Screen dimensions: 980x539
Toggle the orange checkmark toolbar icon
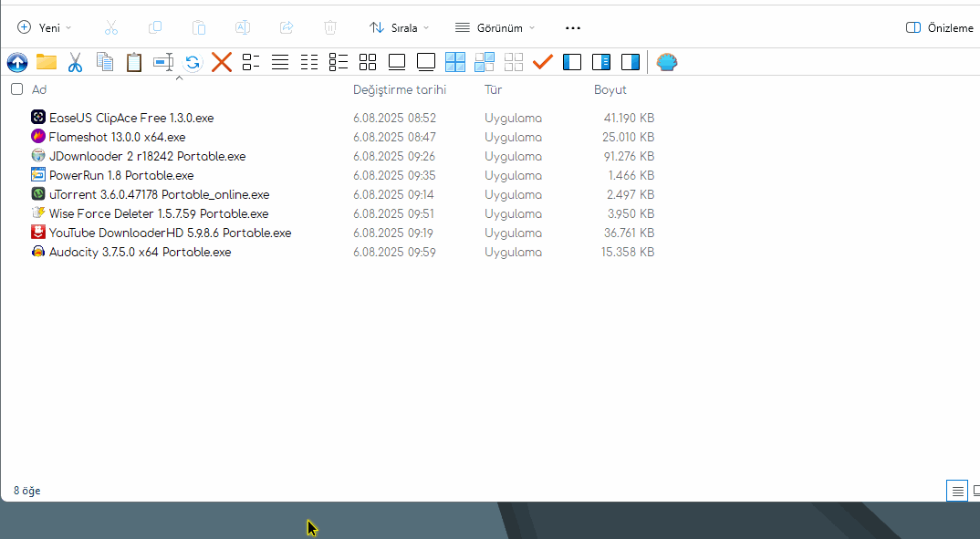point(543,62)
